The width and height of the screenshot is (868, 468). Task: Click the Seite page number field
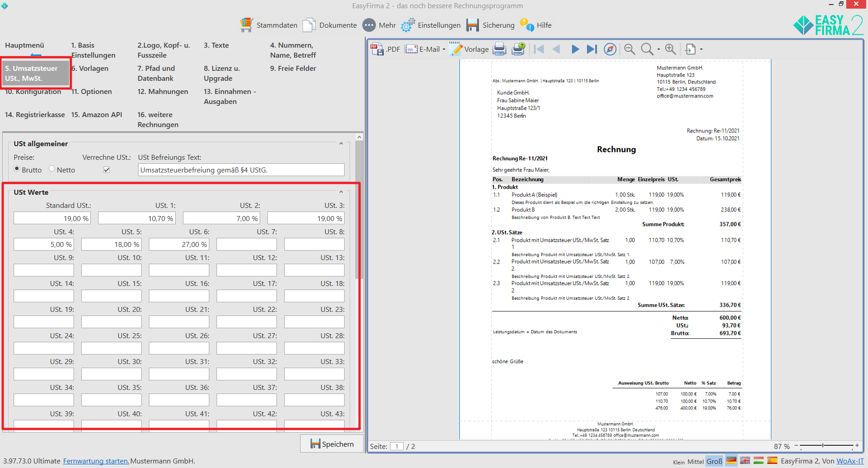[x=396, y=446]
